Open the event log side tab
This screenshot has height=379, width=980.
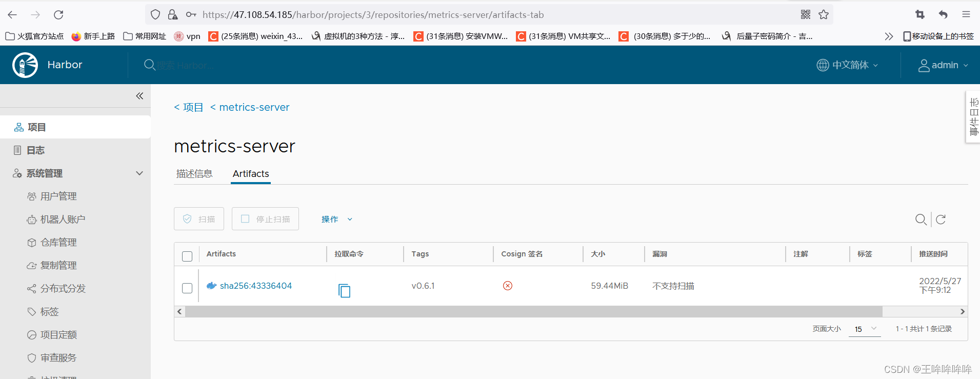(973, 117)
